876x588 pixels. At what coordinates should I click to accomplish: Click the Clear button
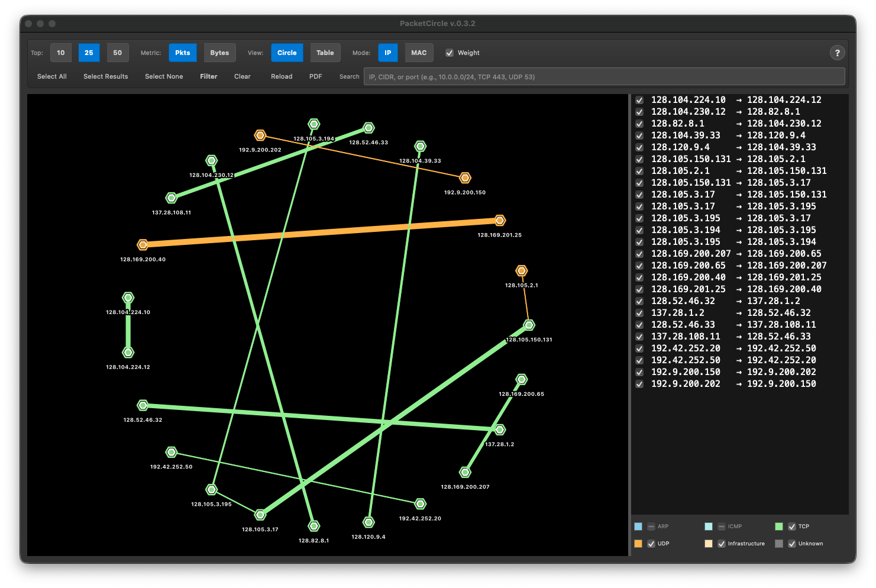243,76
